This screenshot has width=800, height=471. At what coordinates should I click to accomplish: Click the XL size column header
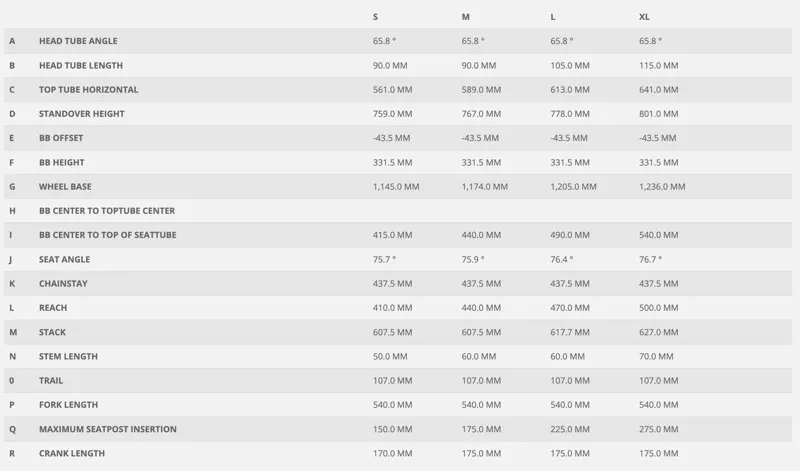tap(644, 17)
